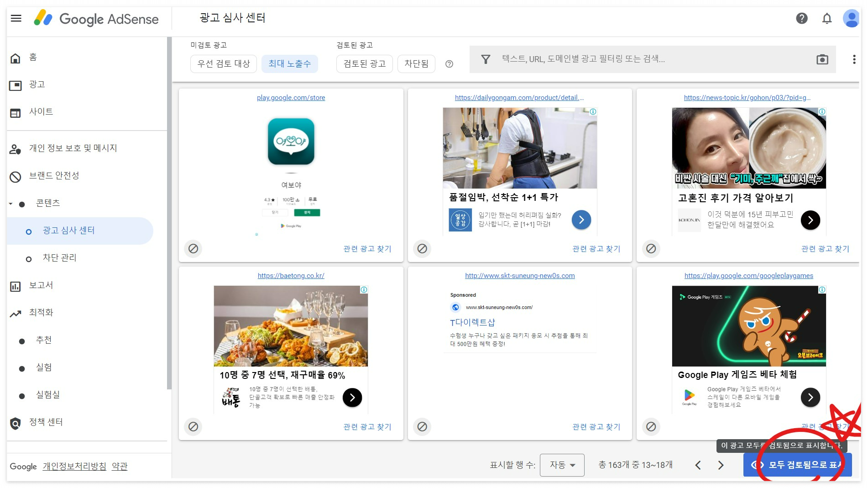Viewport: 868px width, 488px height.
Task: Open the skt-suneung-new0s.com link
Action: [520, 276]
